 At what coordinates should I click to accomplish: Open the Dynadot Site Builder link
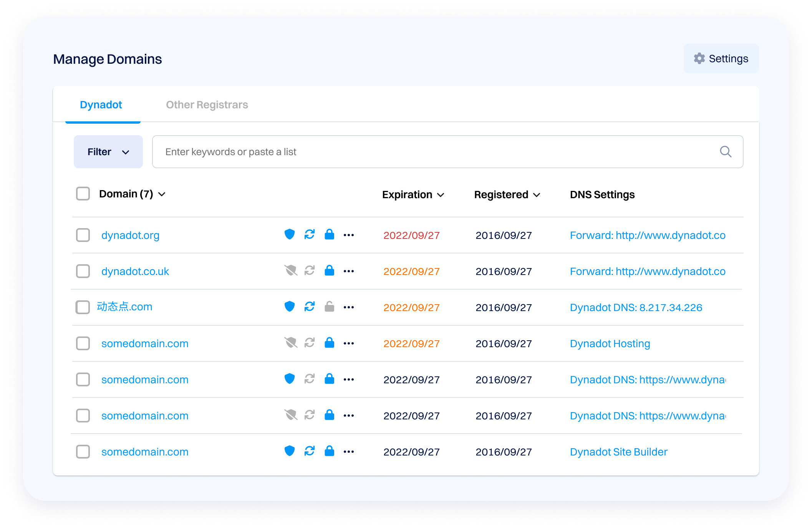[618, 452]
